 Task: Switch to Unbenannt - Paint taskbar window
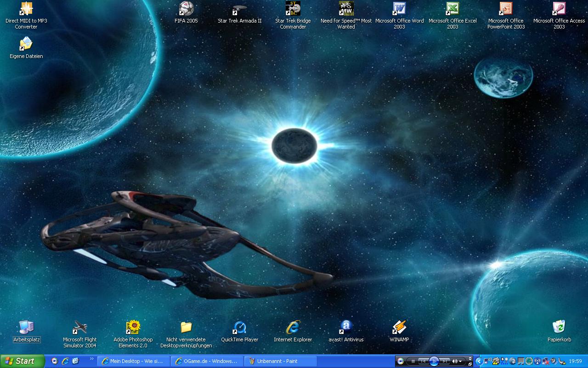[280, 362]
